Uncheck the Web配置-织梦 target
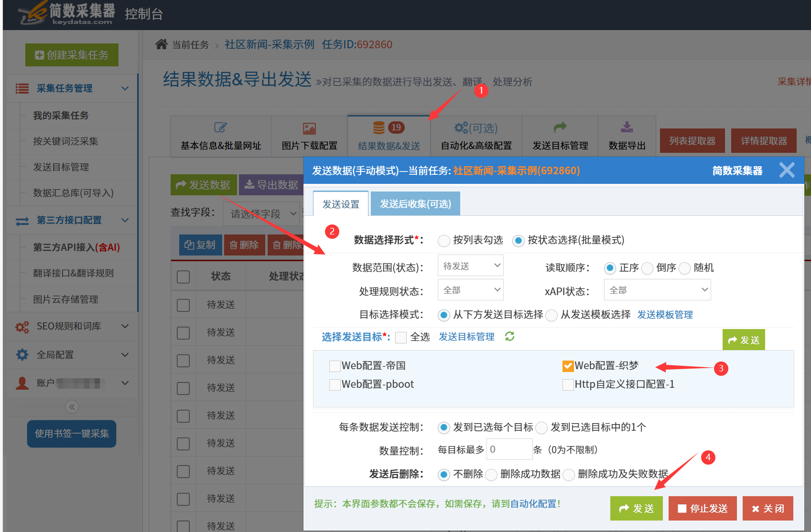The image size is (811, 532). 568,366
